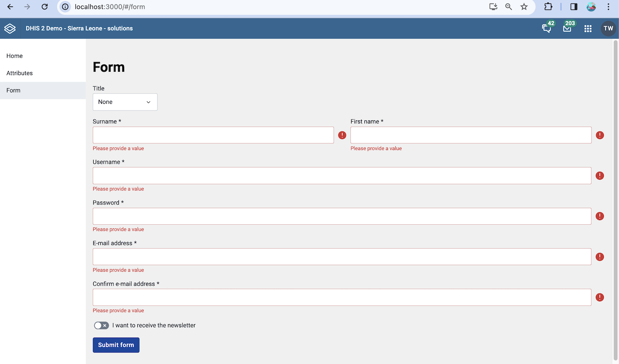Image resolution: width=619 pixels, height=364 pixels.
Task: Click the Submit form button
Action: click(x=116, y=345)
